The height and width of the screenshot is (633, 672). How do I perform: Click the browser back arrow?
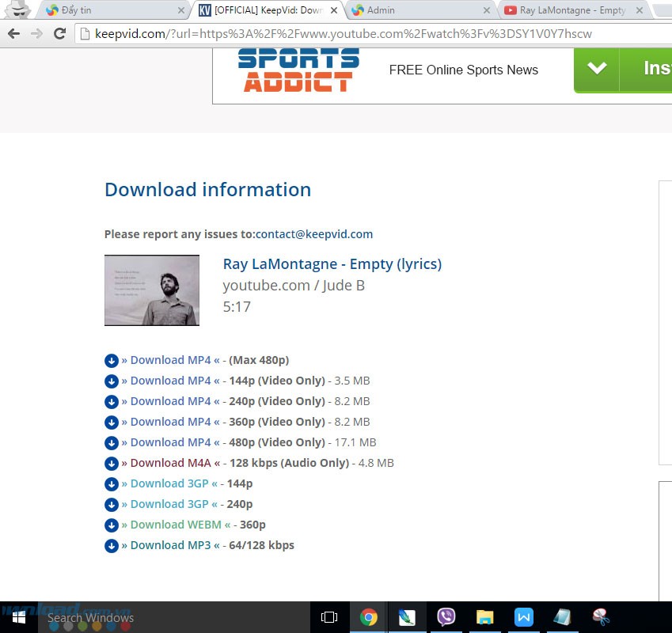pos(13,33)
